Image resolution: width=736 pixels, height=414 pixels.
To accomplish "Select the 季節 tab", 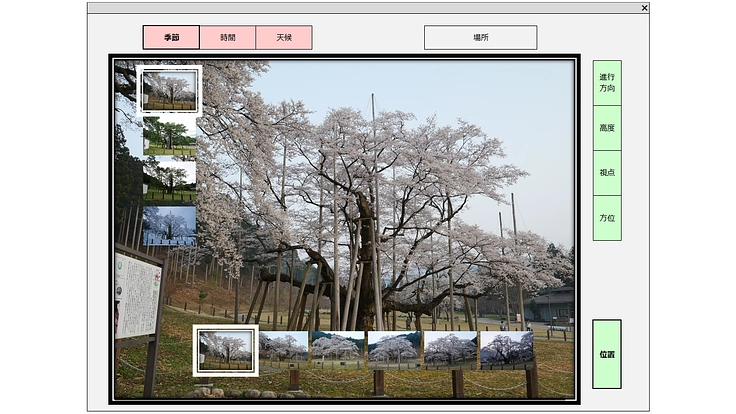I will tap(171, 38).
